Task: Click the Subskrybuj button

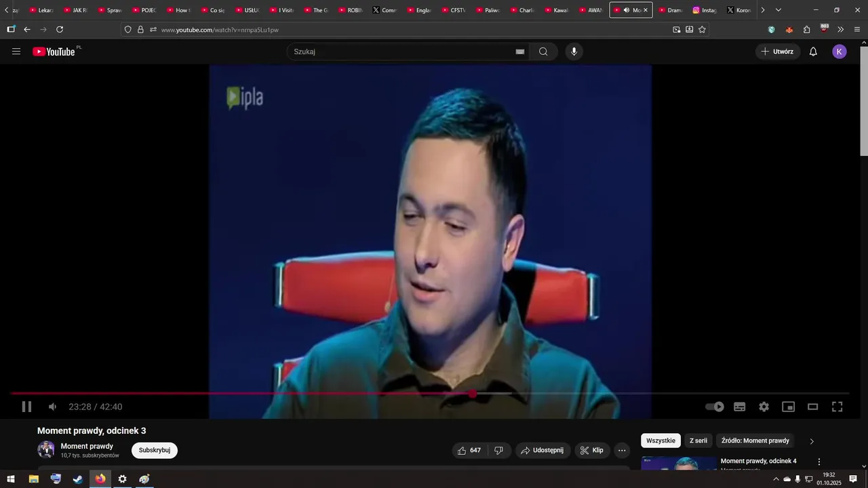Action: (x=155, y=451)
